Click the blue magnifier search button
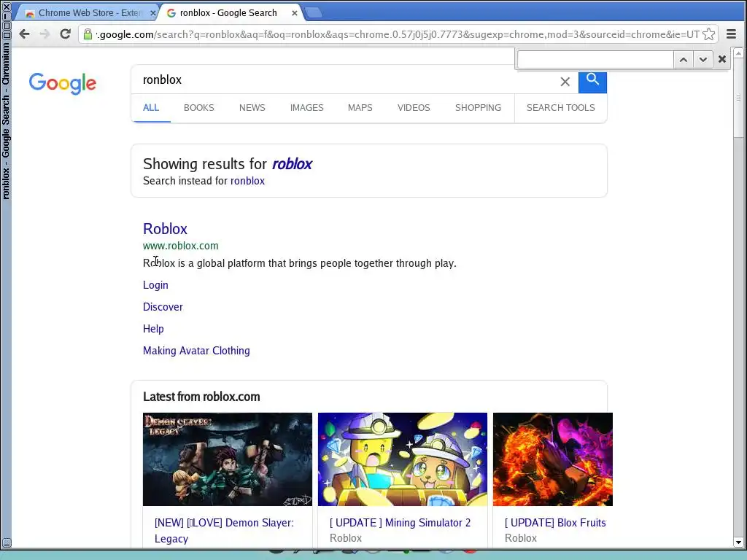Viewport: 747px width, 560px height. [592, 82]
